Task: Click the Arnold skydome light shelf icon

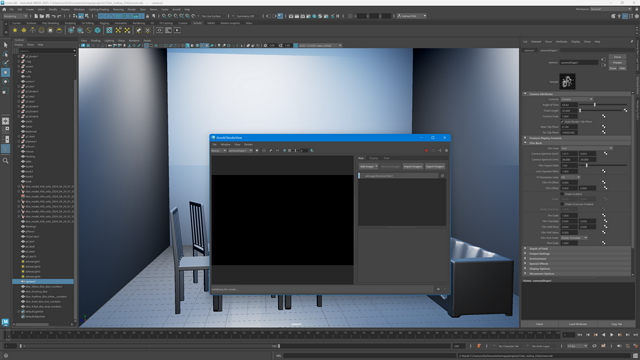Action: click(41, 30)
